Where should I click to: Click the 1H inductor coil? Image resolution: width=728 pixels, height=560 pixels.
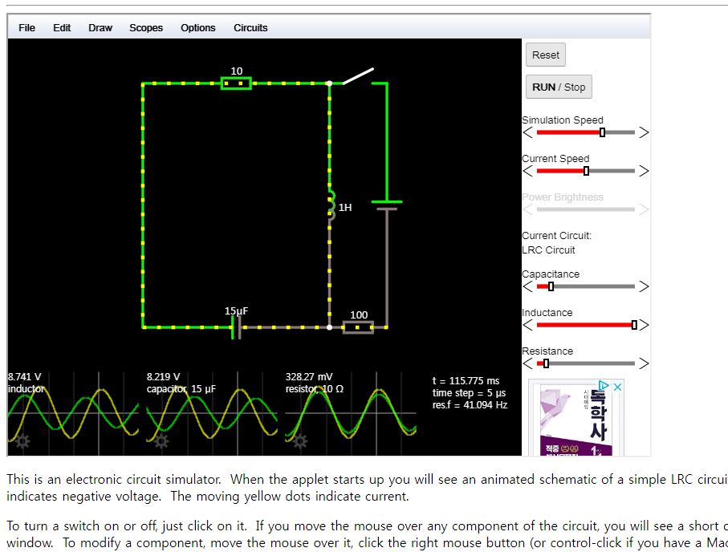point(331,205)
